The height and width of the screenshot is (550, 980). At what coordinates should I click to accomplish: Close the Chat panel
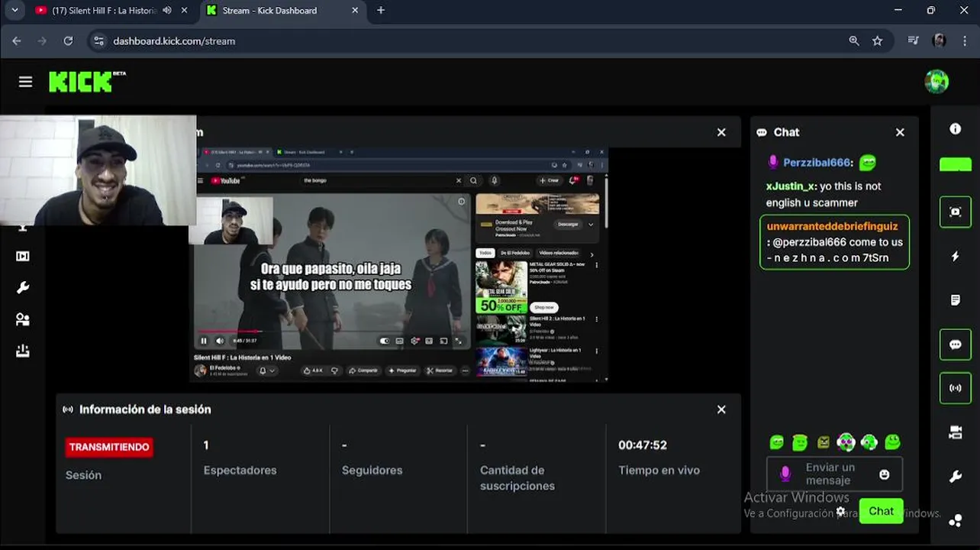pos(900,132)
